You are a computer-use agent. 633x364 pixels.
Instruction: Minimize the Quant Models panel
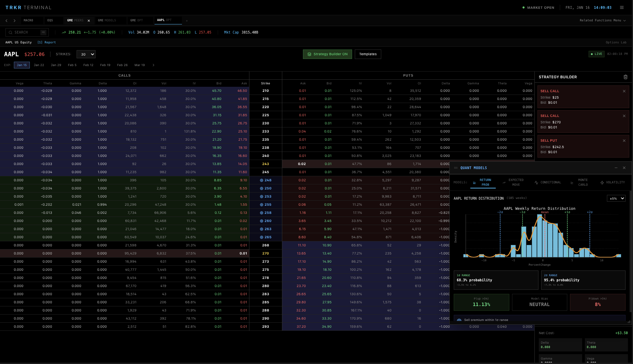(616, 167)
